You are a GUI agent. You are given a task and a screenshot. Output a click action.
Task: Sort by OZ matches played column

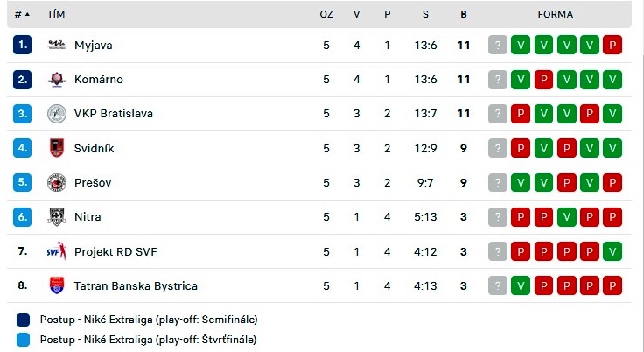point(326,14)
